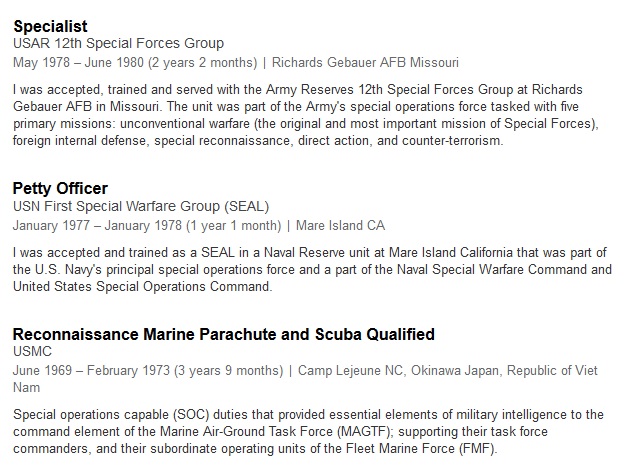Viewport: 632px width, 473px height.
Task: Click the SEAL Naval Reserve description paragraph
Action: [x=312, y=270]
